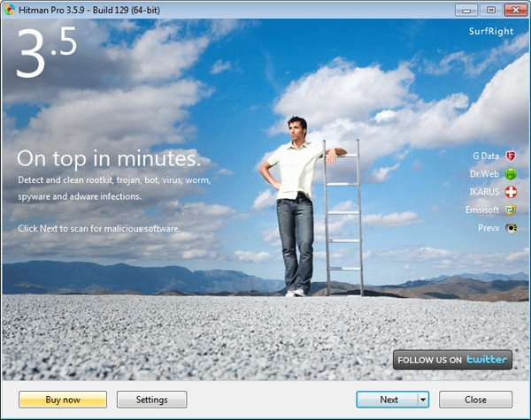531x420 pixels.
Task: Click the Buy now button
Action: 63,400
